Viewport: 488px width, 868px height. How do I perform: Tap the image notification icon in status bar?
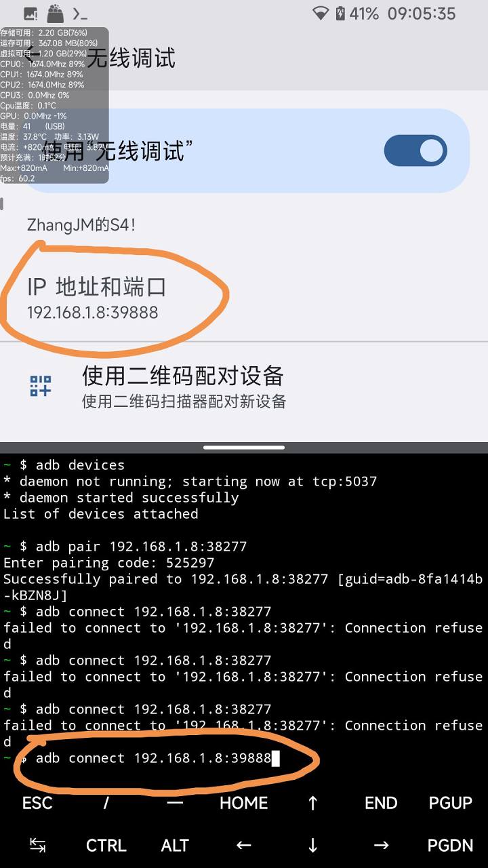30,14
